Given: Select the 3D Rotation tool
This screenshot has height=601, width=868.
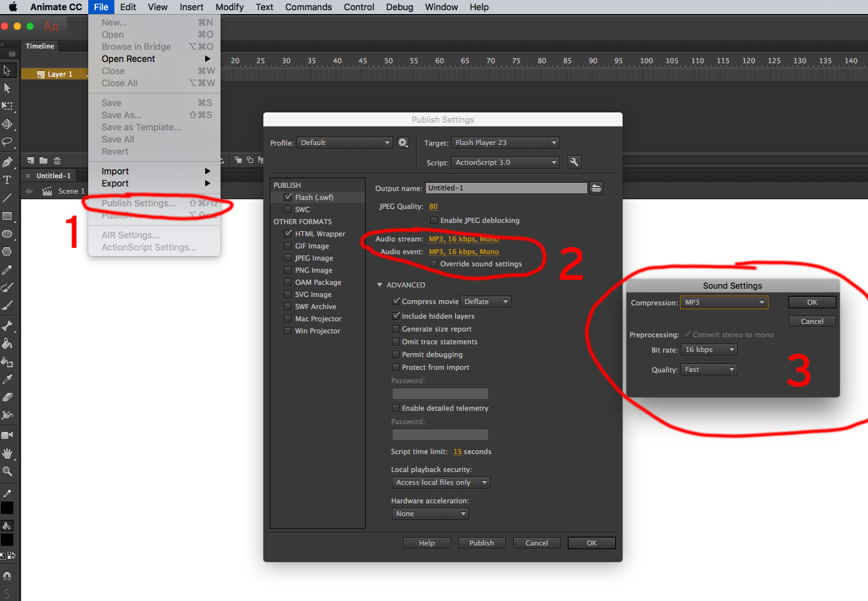Looking at the screenshot, I should pos(7,124).
